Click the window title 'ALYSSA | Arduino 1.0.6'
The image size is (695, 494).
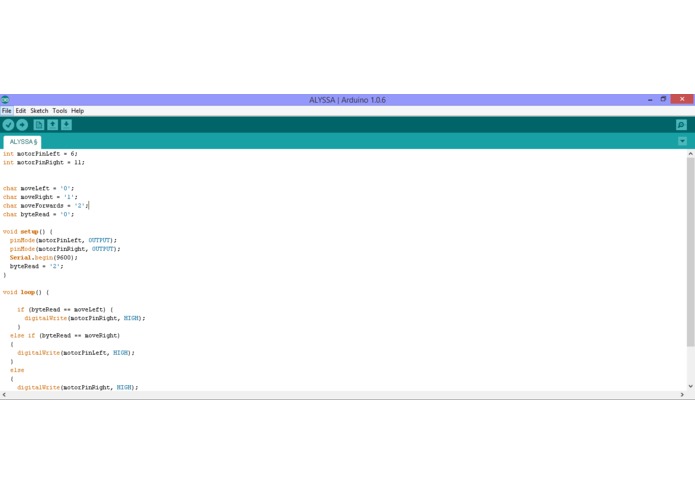348,100
